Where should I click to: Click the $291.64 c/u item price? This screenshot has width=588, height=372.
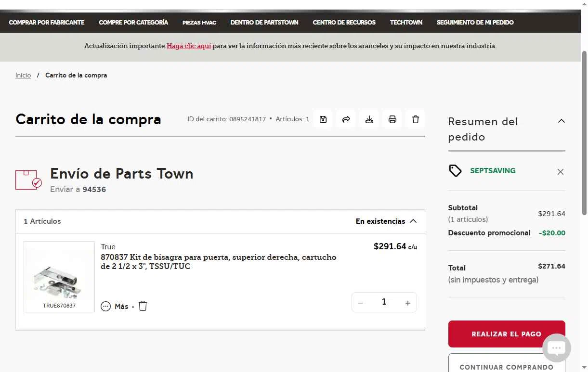[x=395, y=246]
